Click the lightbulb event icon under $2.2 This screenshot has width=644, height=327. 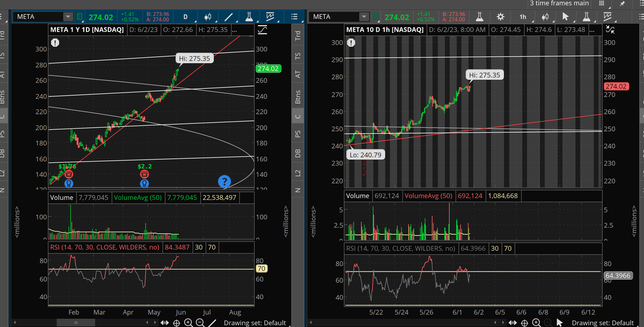click(144, 184)
